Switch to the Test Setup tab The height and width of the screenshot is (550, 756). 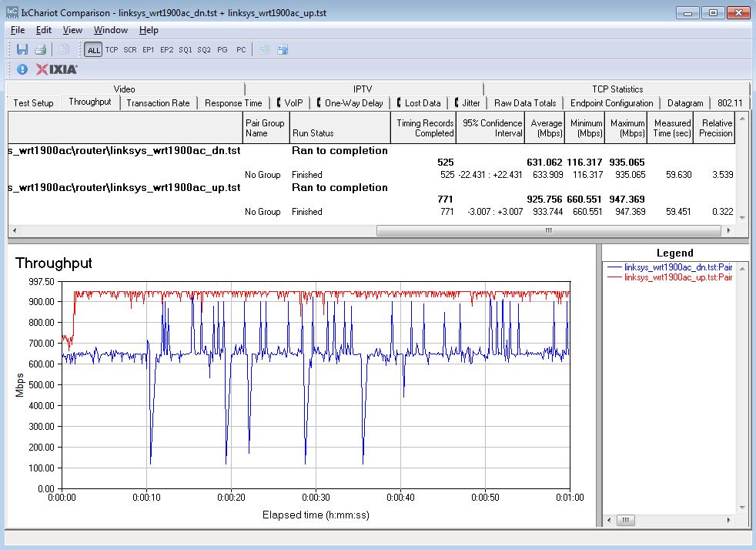tap(33, 102)
